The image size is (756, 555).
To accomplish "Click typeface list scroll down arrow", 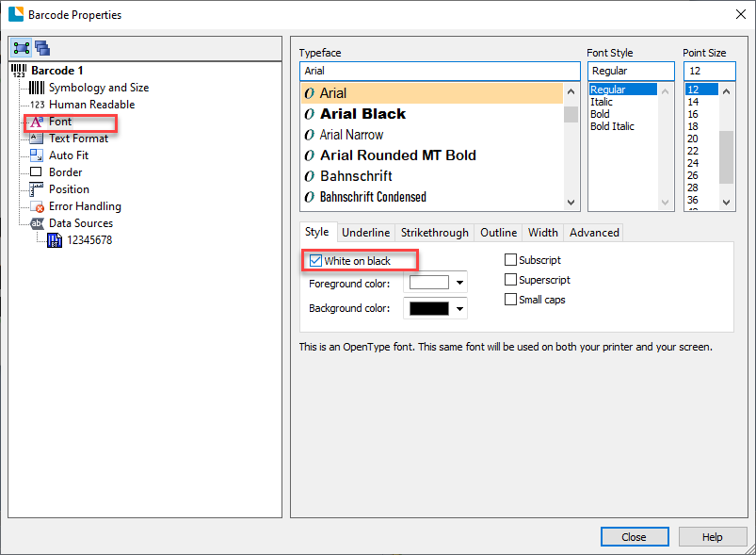I will coord(571,203).
